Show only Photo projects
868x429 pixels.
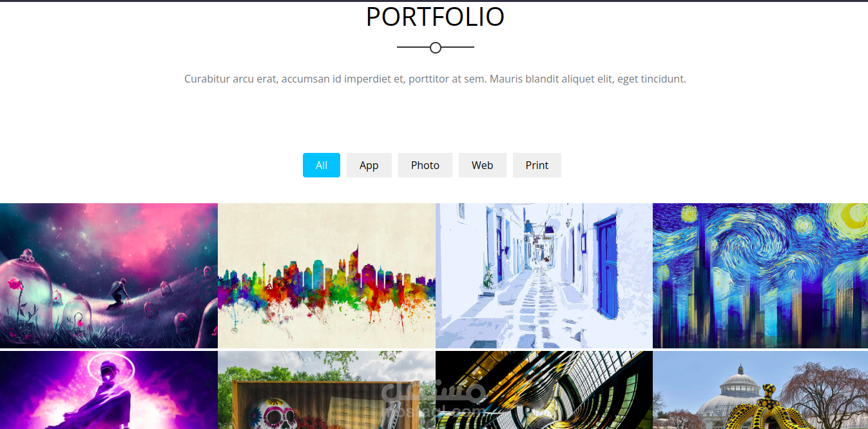point(425,165)
